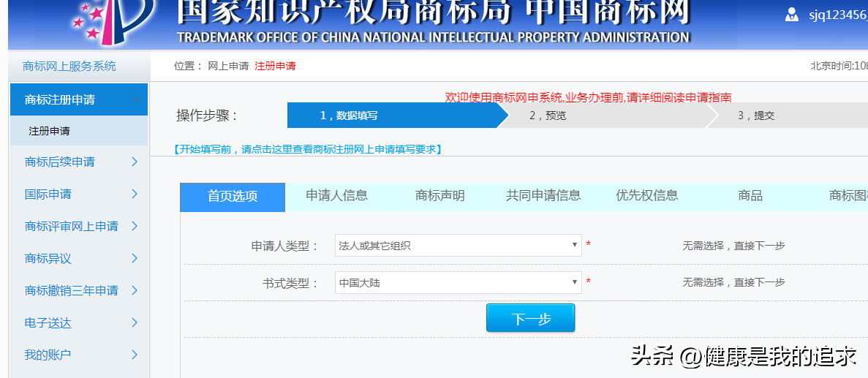Expand the 商标后续申请 sidebar chevron

click(135, 162)
